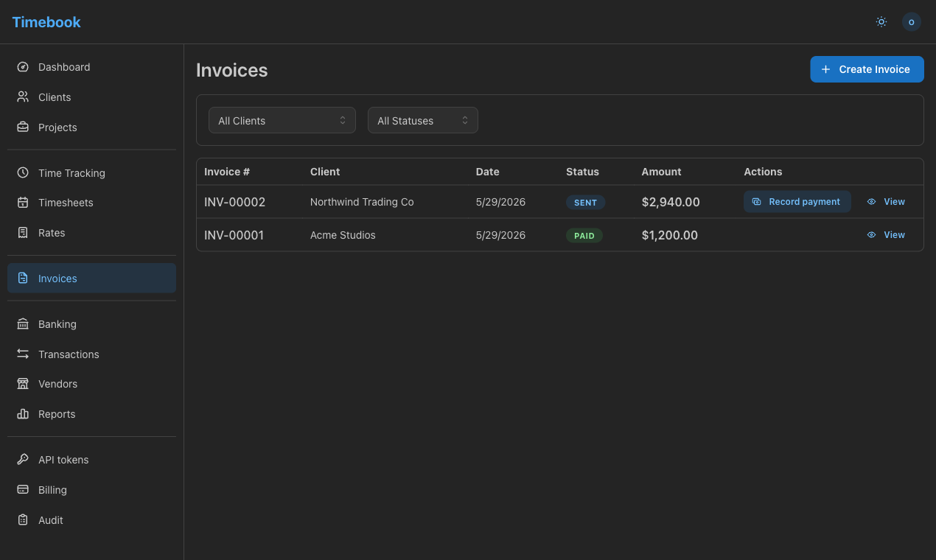Go to Vendors
The width and height of the screenshot is (936, 560).
pyautogui.click(x=91, y=384)
